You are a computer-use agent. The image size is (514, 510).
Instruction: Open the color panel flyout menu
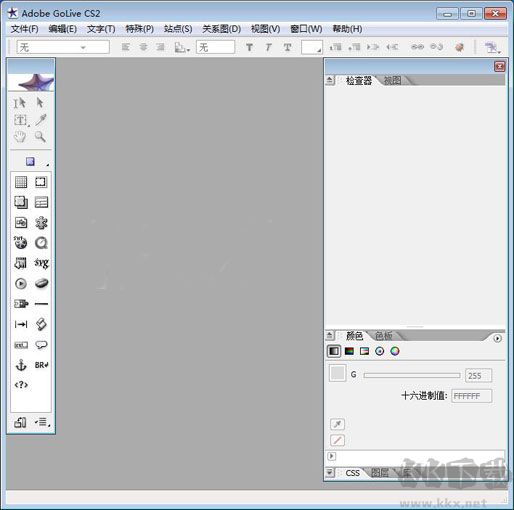pyautogui.click(x=497, y=339)
